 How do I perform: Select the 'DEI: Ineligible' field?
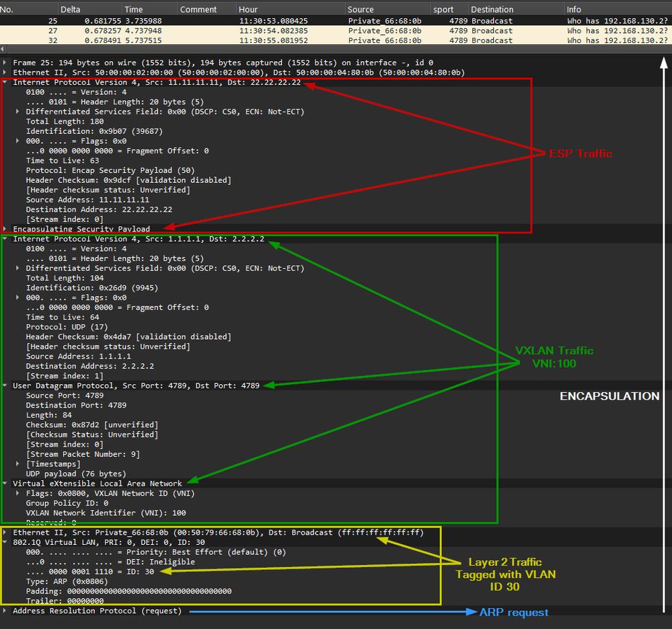pyautogui.click(x=110, y=562)
